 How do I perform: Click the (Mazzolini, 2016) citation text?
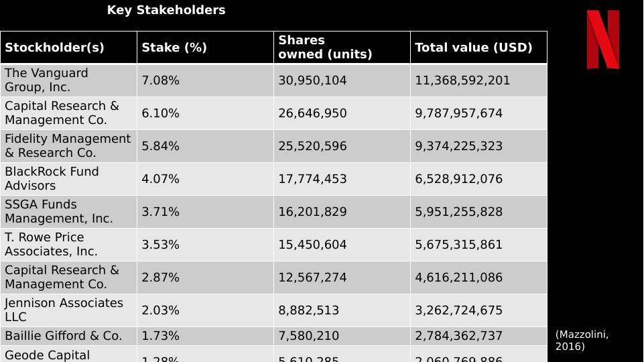(x=582, y=340)
